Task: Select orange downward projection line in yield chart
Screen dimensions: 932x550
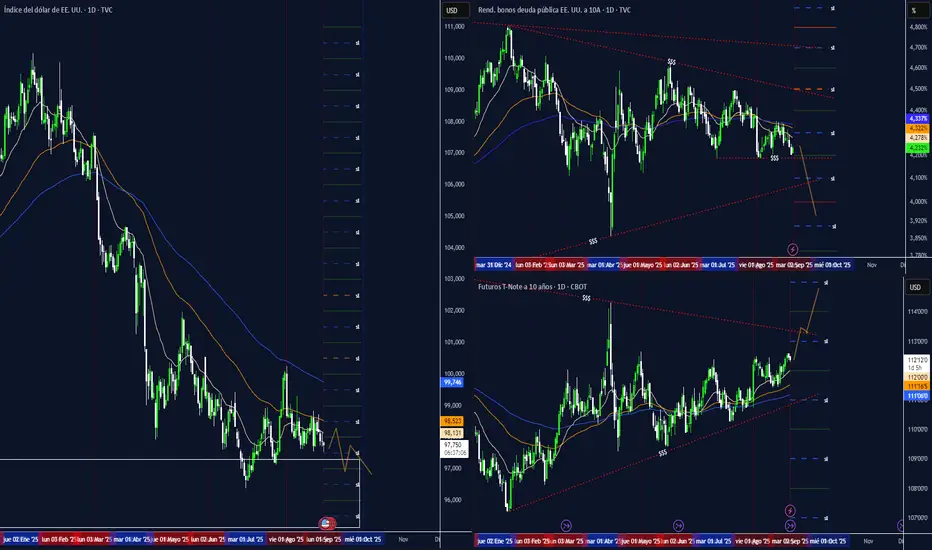Action: click(808, 180)
